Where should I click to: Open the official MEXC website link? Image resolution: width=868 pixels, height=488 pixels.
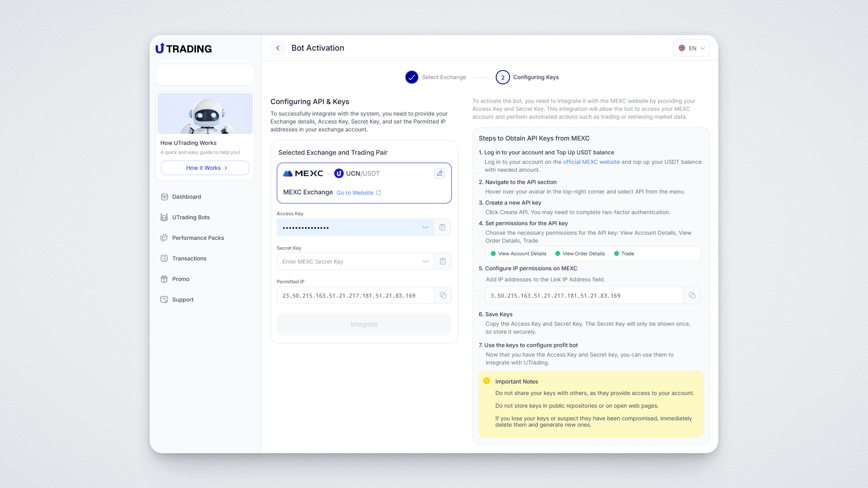coord(591,162)
